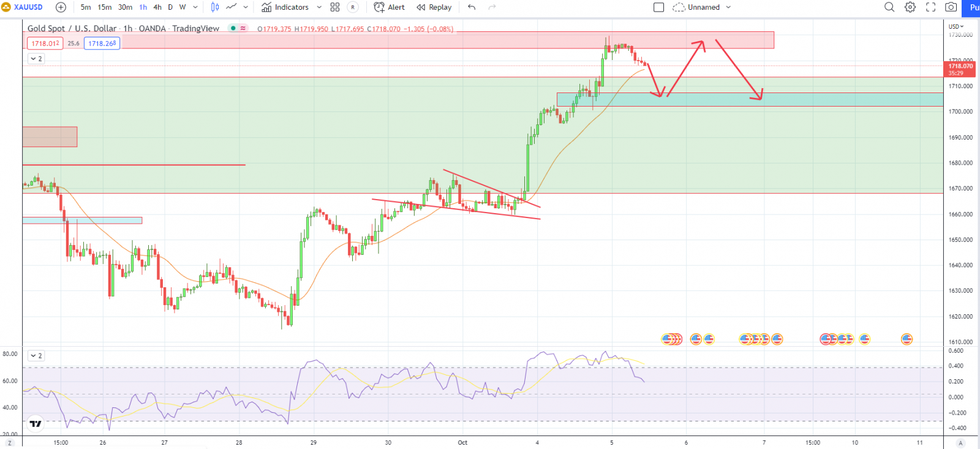980x449 pixels.
Task: Start bar Replay mode
Action: tap(434, 7)
